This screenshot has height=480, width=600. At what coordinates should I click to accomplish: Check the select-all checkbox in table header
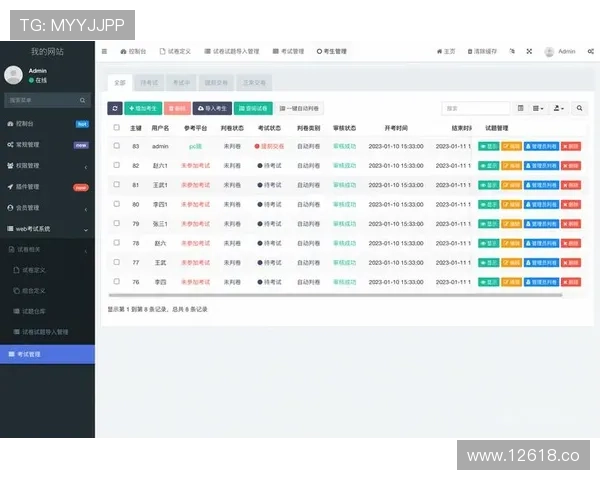pyautogui.click(x=117, y=128)
